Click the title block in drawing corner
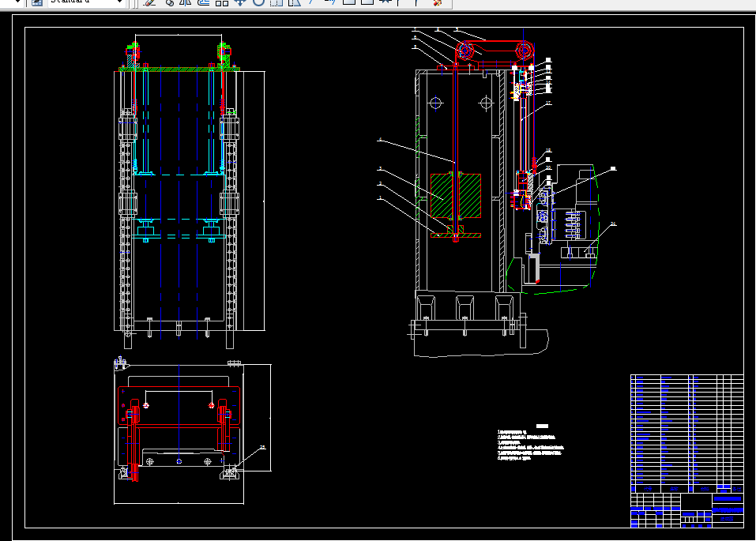Viewport: 756px width, 541px height. pos(687,510)
